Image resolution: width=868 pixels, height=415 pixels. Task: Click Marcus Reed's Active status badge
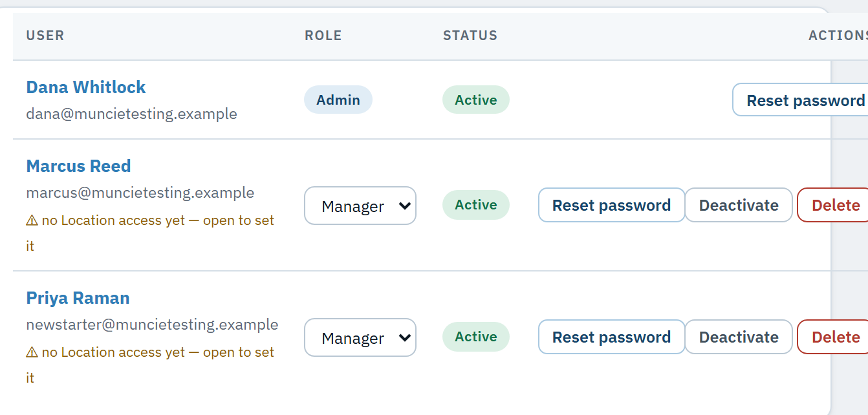pyautogui.click(x=476, y=204)
